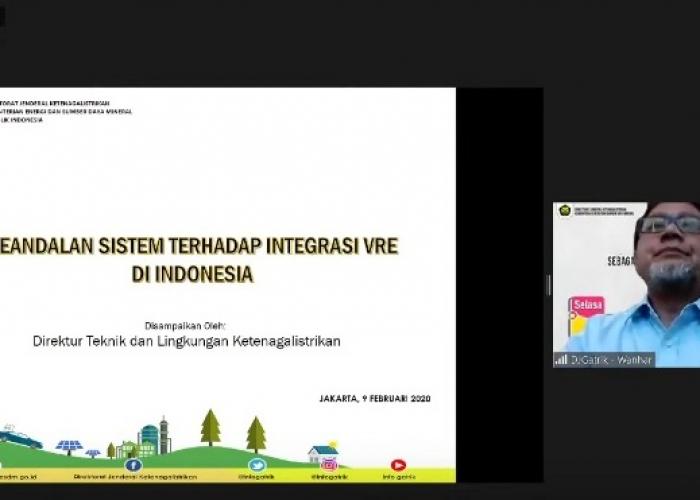Click the YouTube play icon on the slide

tap(398, 464)
